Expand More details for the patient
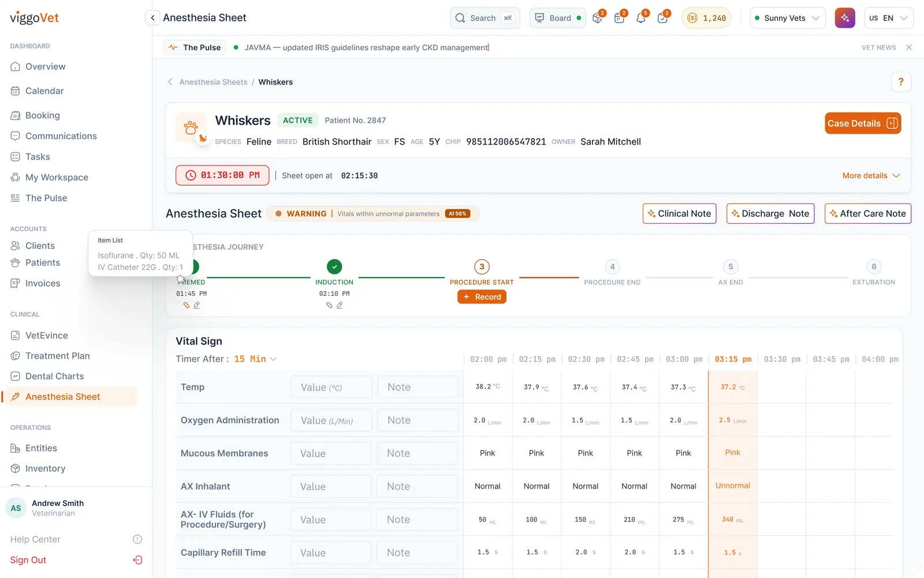The width and height of the screenshot is (924, 578). (871, 176)
